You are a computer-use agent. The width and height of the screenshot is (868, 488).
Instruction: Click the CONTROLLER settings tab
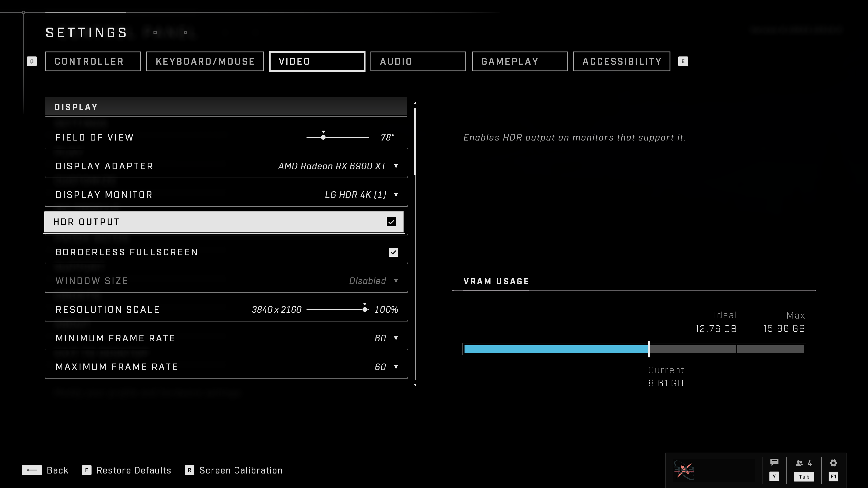pyautogui.click(x=90, y=61)
